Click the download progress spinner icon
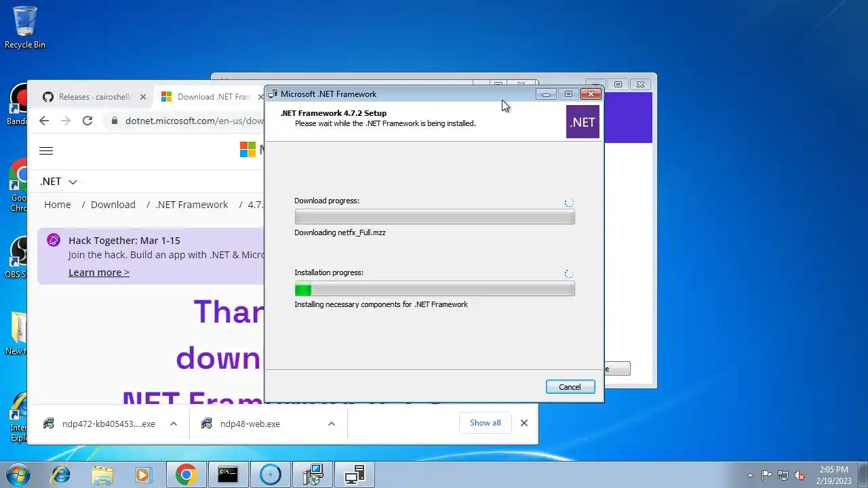Image resolution: width=868 pixels, height=488 pixels. 569,203
